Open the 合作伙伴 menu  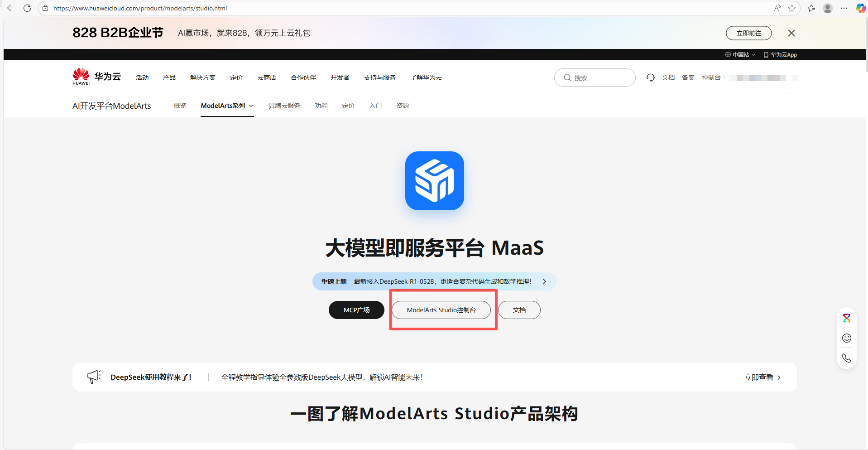pos(303,77)
